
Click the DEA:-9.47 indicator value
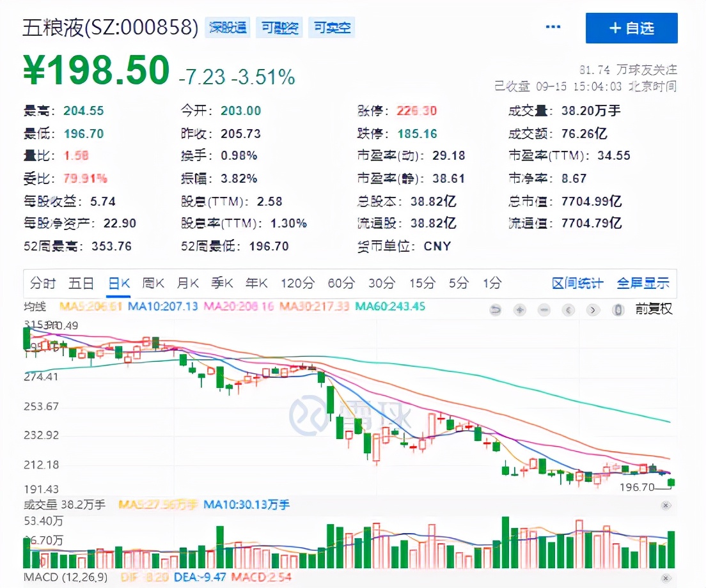(x=200, y=577)
